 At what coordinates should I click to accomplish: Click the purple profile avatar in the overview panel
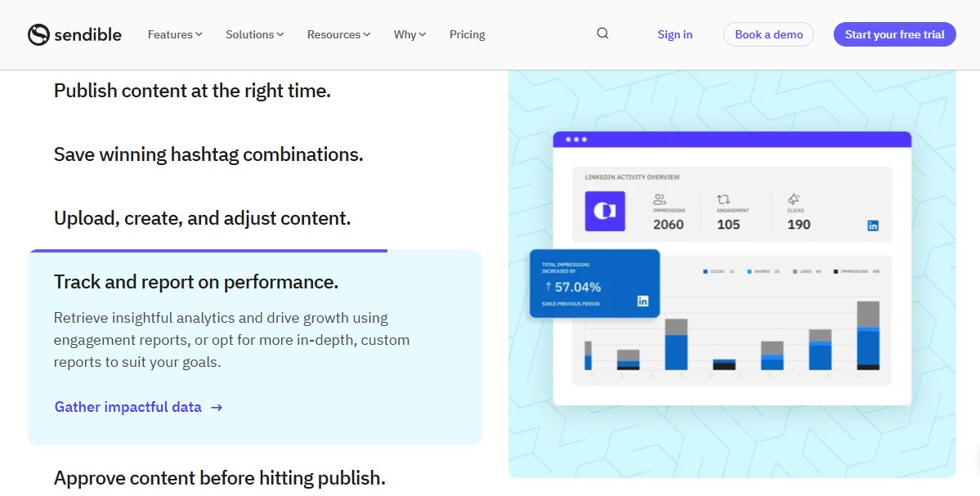604,211
